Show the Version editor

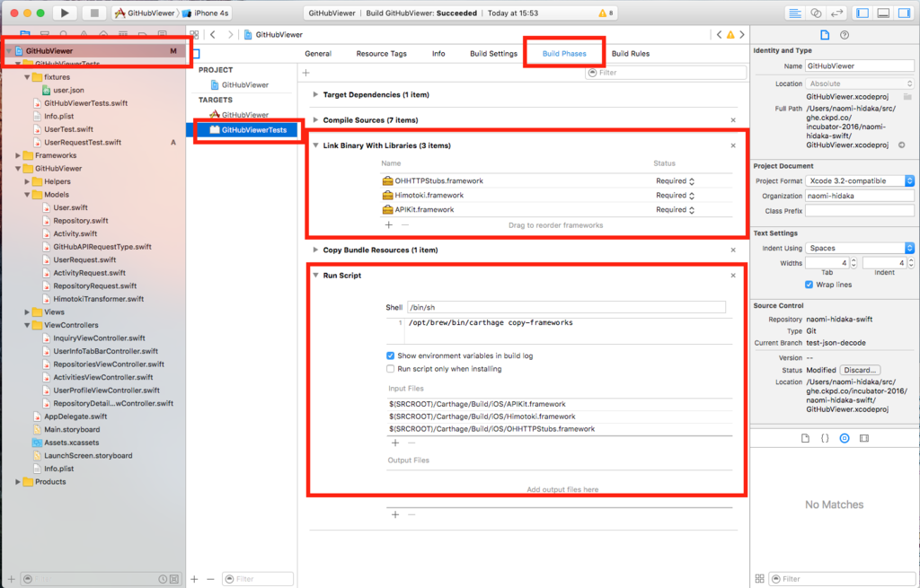tap(836, 13)
